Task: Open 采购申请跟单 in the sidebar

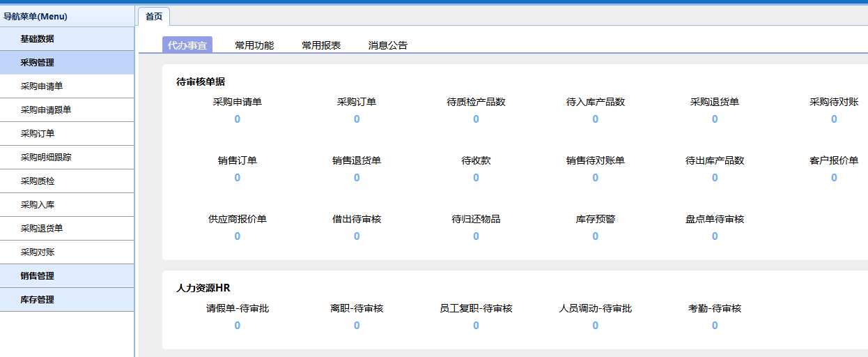Action: [46, 110]
